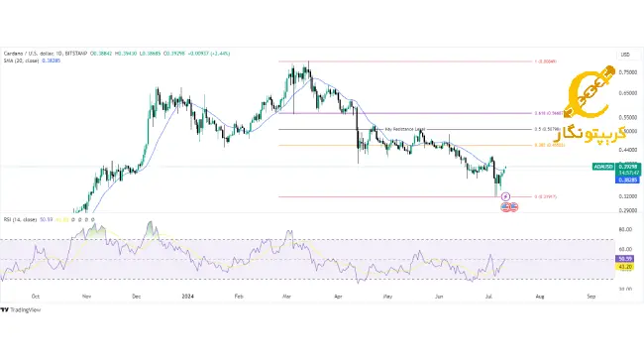Click the yellow 43.20 RSI average label

tap(625, 267)
